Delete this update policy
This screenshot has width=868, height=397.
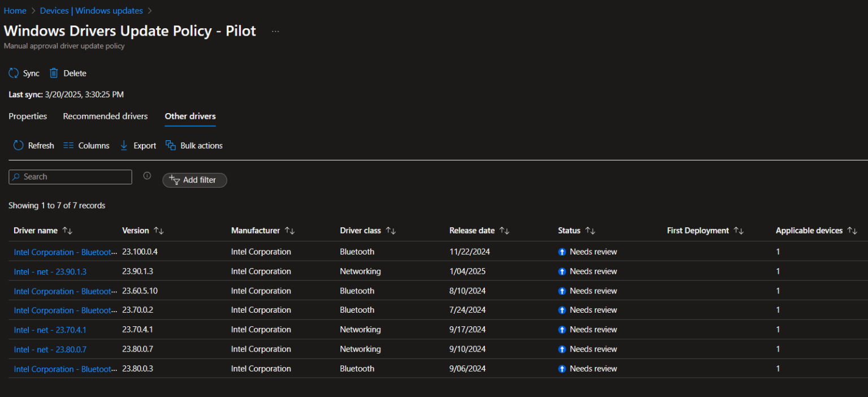coord(67,73)
